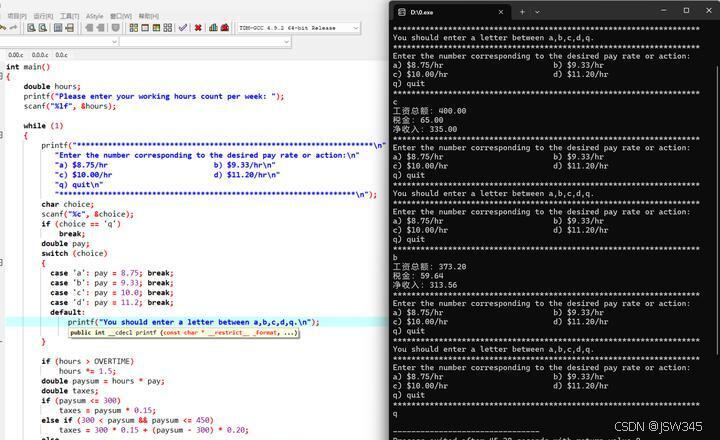Minimize the terminal window
The image size is (720, 440).
pos(664,10)
